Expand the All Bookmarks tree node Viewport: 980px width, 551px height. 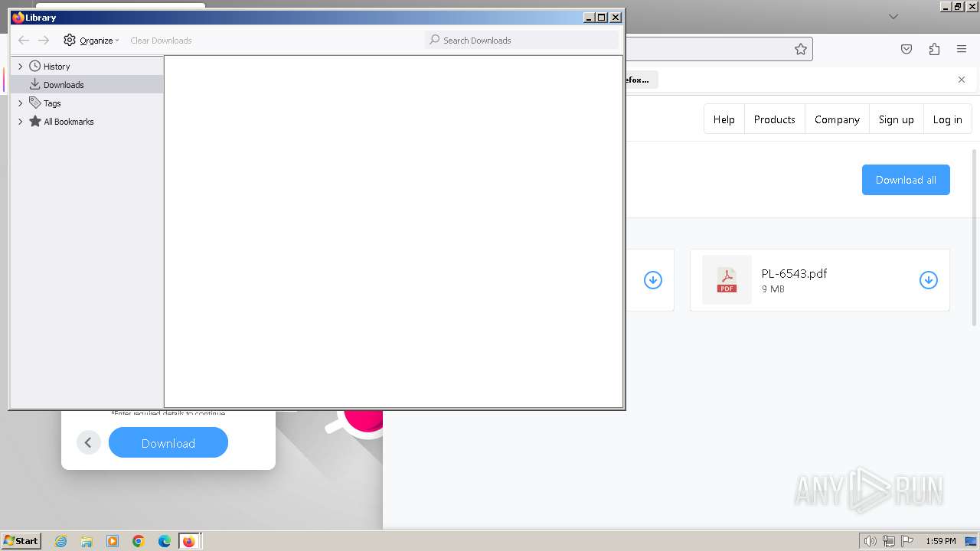click(21, 122)
